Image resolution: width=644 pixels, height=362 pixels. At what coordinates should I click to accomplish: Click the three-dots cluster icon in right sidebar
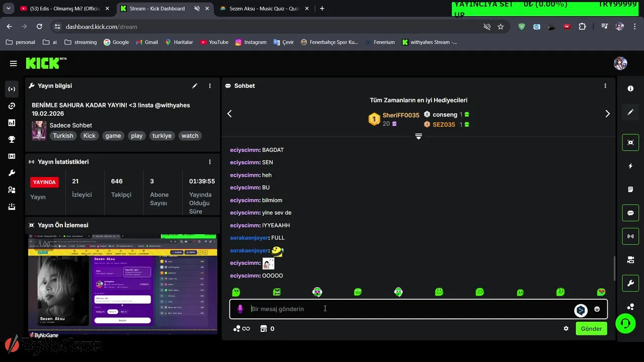click(x=630, y=307)
